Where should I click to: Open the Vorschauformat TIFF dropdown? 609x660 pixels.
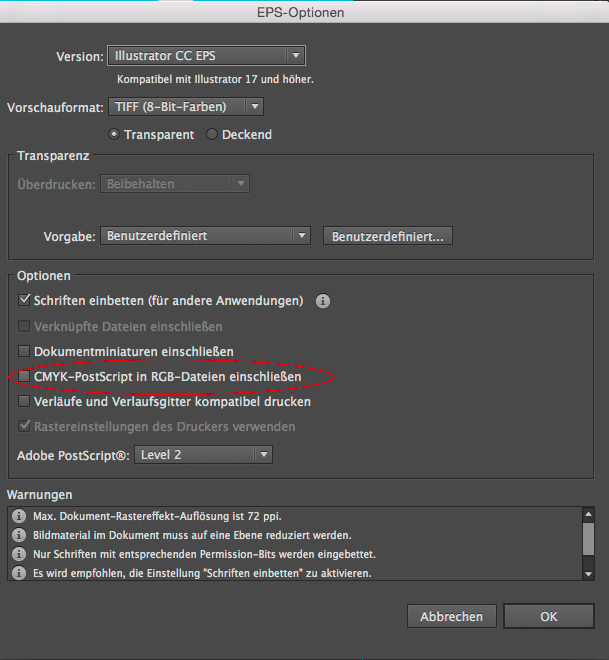click(x=187, y=106)
